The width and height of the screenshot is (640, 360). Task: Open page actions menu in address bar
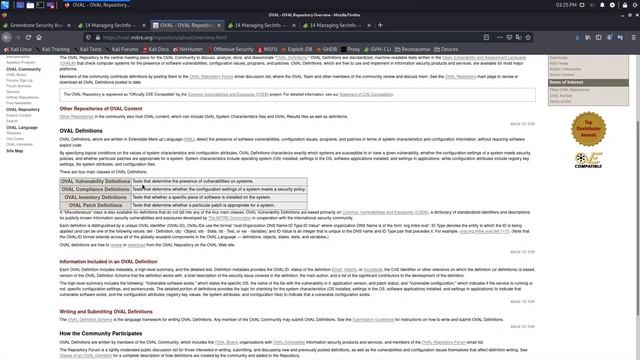point(500,37)
